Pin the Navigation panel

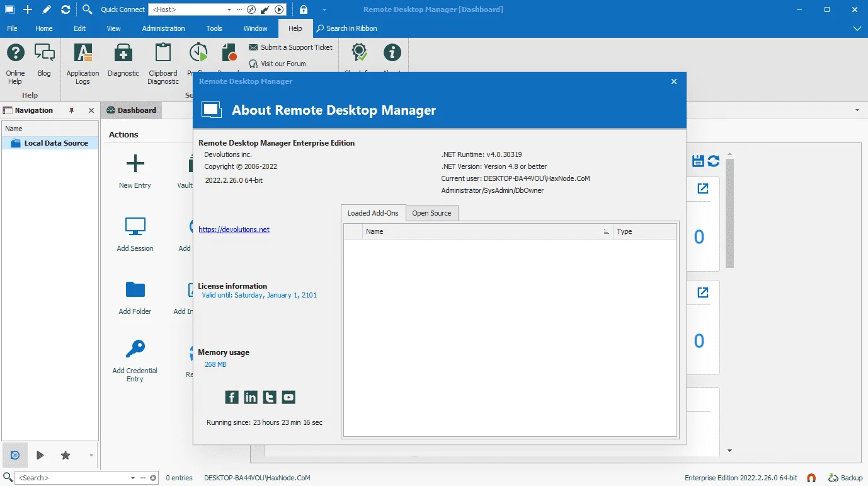click(71, 110)
